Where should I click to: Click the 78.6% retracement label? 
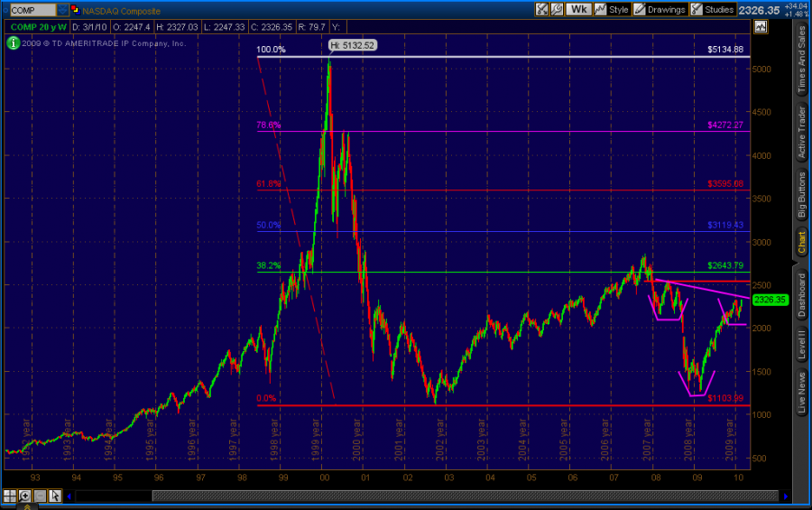269,125
